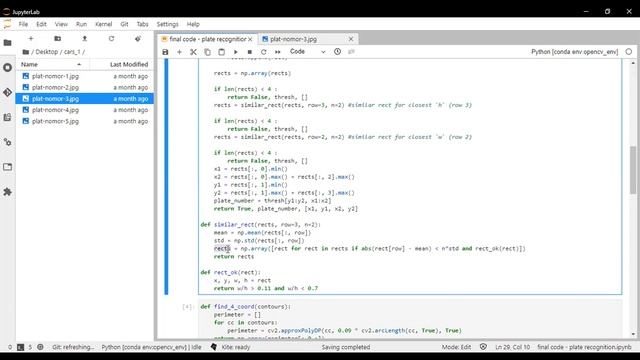Open the Edit menu
640x360 pixels.
[41, 24]
